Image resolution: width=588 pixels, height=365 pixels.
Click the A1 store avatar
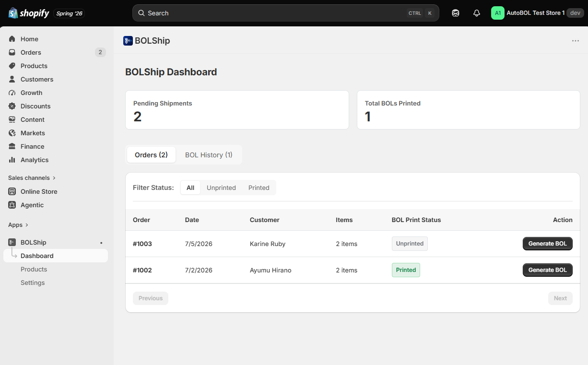[498, 13]
